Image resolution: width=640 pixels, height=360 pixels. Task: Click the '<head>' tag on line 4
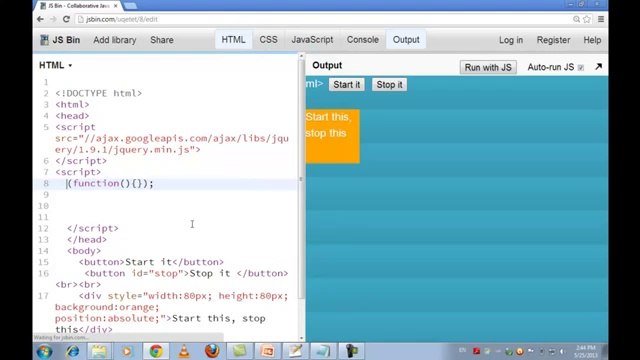point(72,116)
